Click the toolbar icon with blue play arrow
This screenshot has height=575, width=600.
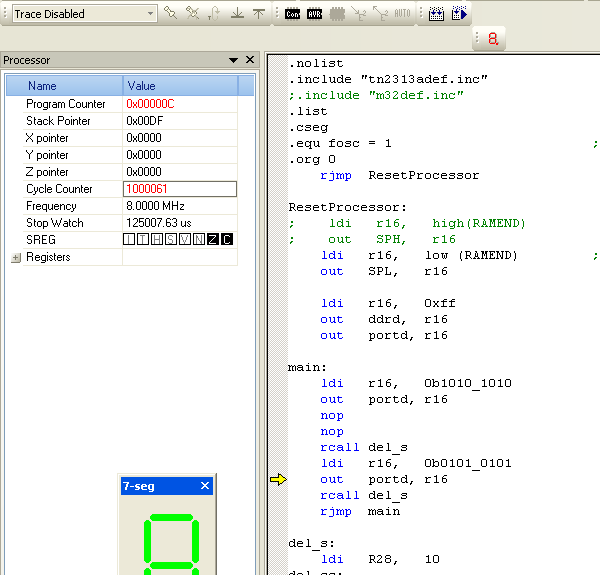point(460,14)
